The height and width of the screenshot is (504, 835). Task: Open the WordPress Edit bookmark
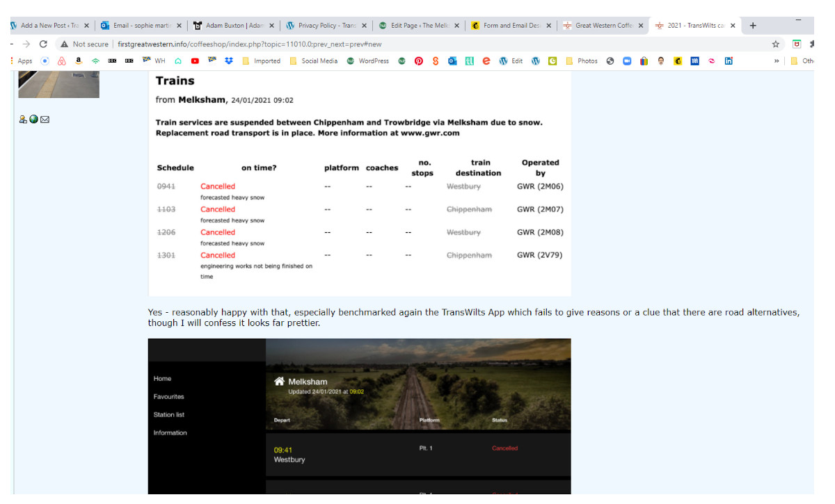(511, 61)
